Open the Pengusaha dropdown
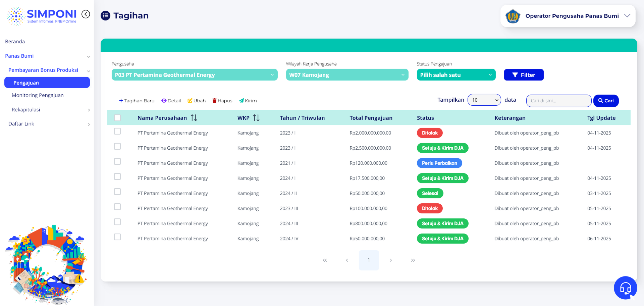Screen dimensions: 644x306 pos(195,75)
